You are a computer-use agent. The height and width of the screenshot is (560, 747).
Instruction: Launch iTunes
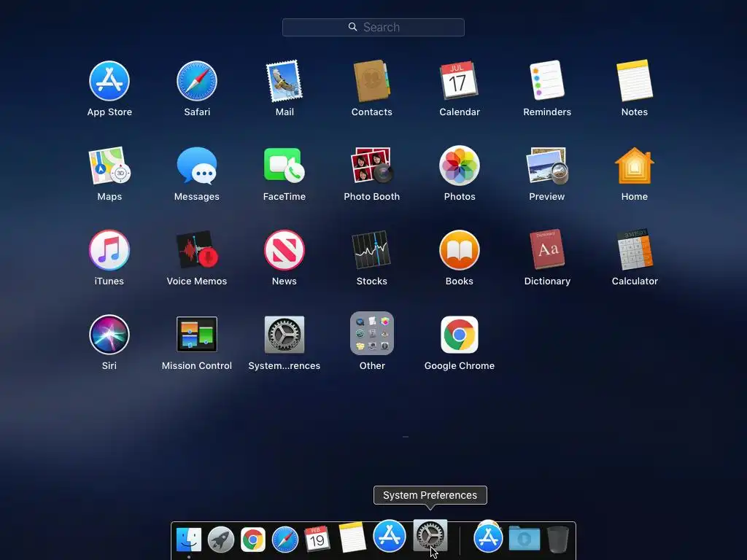(x=109, y=250)
